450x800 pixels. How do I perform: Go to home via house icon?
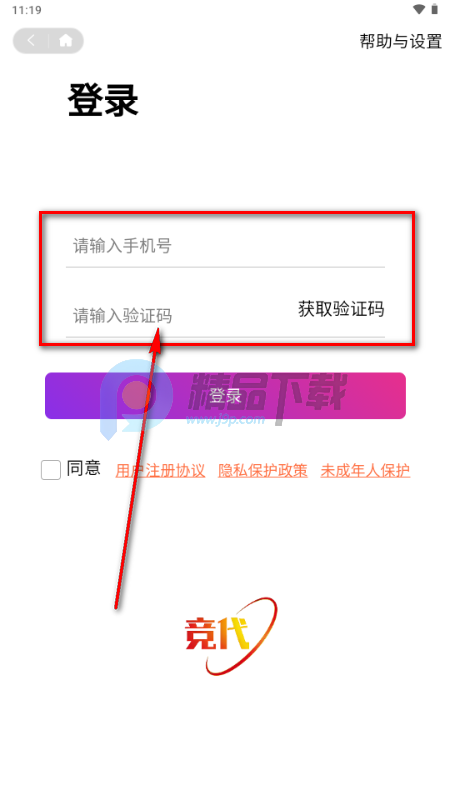point(66,41)
